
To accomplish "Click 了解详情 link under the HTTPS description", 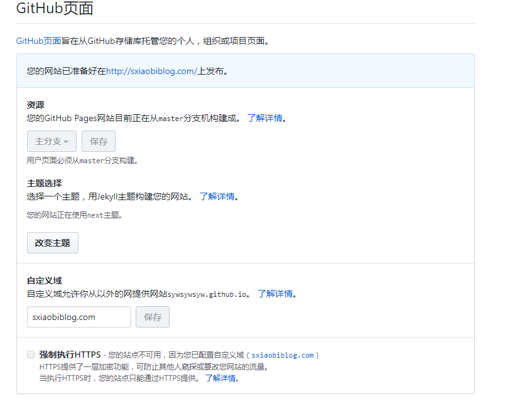I will [x=220, y=378].
